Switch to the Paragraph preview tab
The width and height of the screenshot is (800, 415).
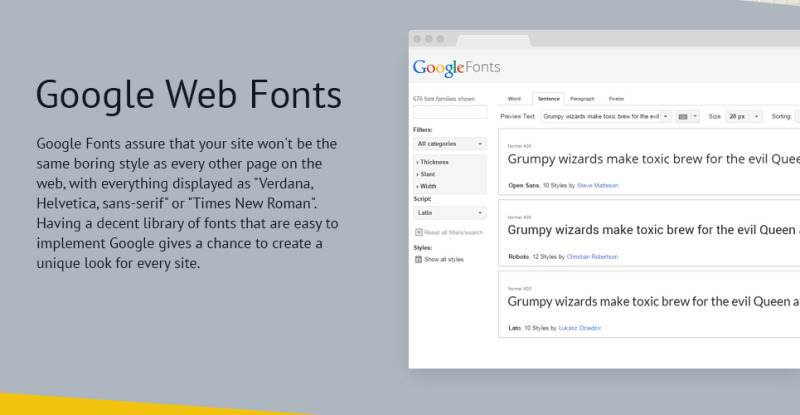tap(582, 99)
